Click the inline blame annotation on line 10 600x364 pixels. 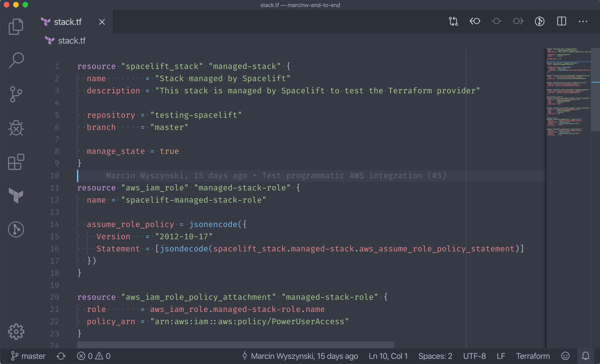[276, 175]
